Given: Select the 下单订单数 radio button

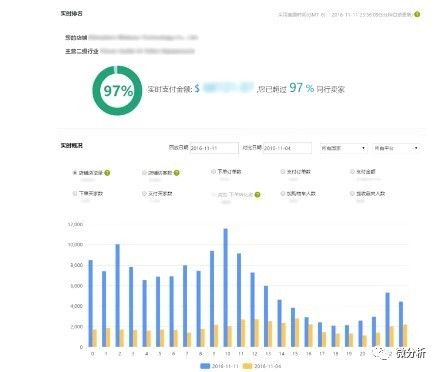Looking at the screenshot, I should pos(213,172).
